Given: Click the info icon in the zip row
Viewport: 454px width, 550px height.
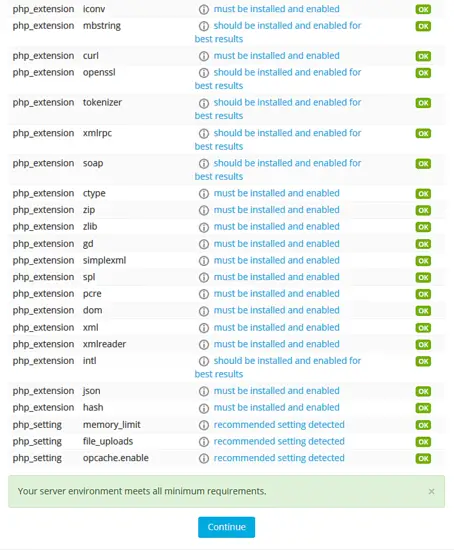Looking at the screenshot, I should coord(204,210).
